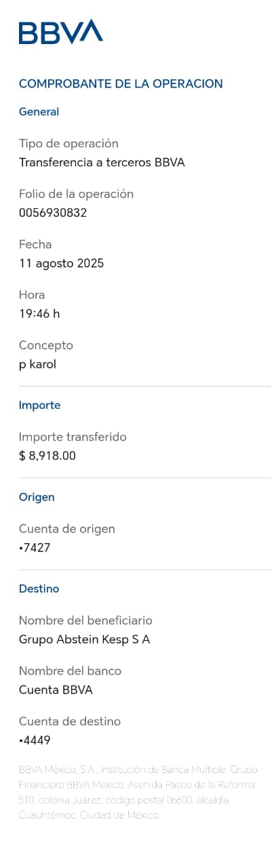
Task: Click the Importe section heading
Action: coord(39,406)
